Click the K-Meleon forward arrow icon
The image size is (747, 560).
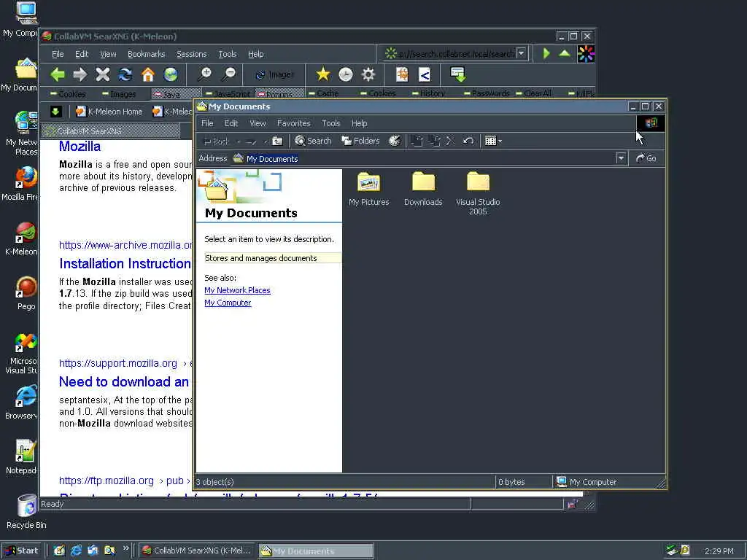pos(80,74)
